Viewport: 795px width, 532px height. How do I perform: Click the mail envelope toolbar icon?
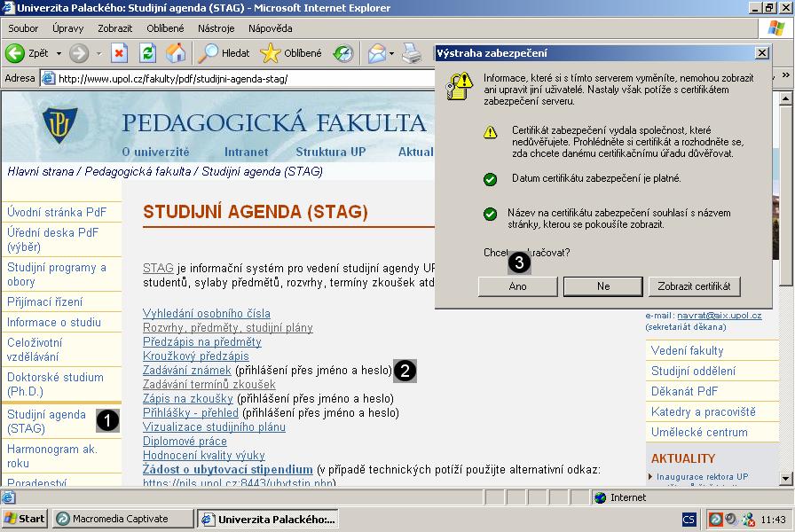[377, 53]
